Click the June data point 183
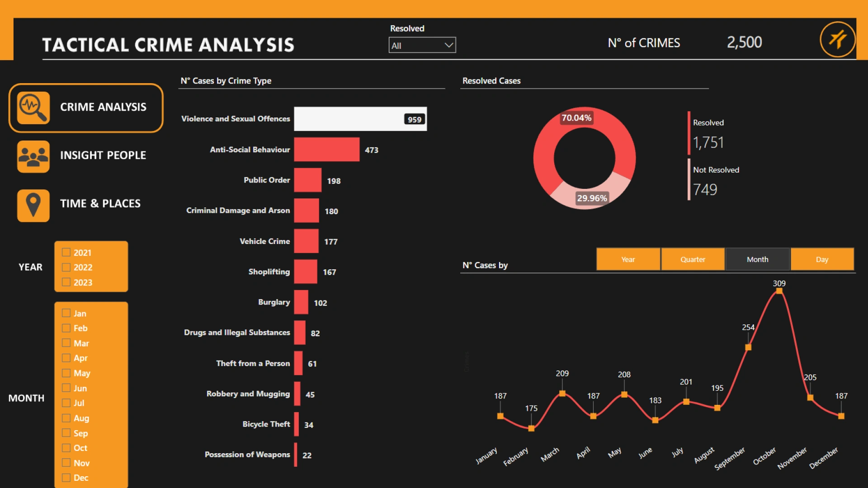Viewport: 868px width, 488px height. pyautogui.click(x=655, y=420)
